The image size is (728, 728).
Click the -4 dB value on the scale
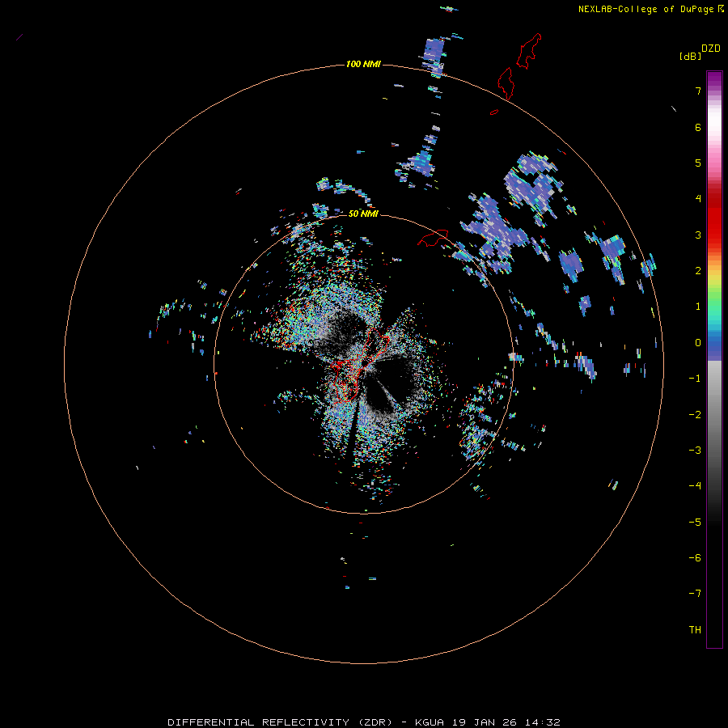tap(695, 486)
